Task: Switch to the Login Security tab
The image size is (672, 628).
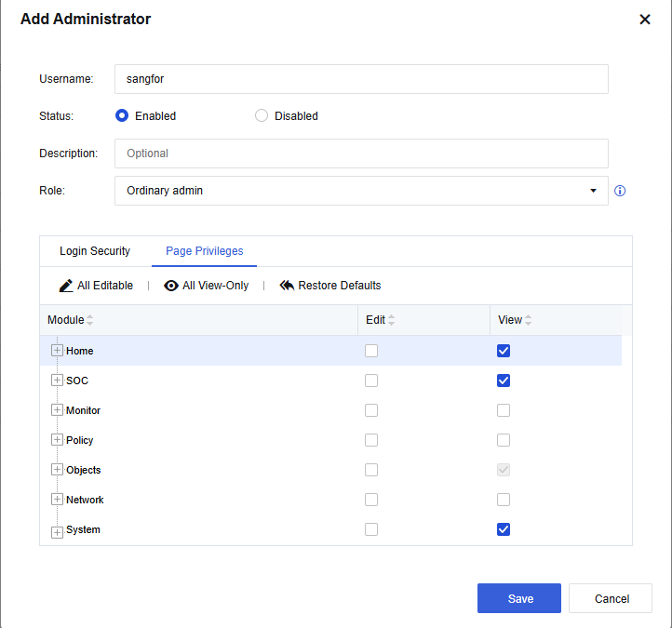Action: click(95, 251)
